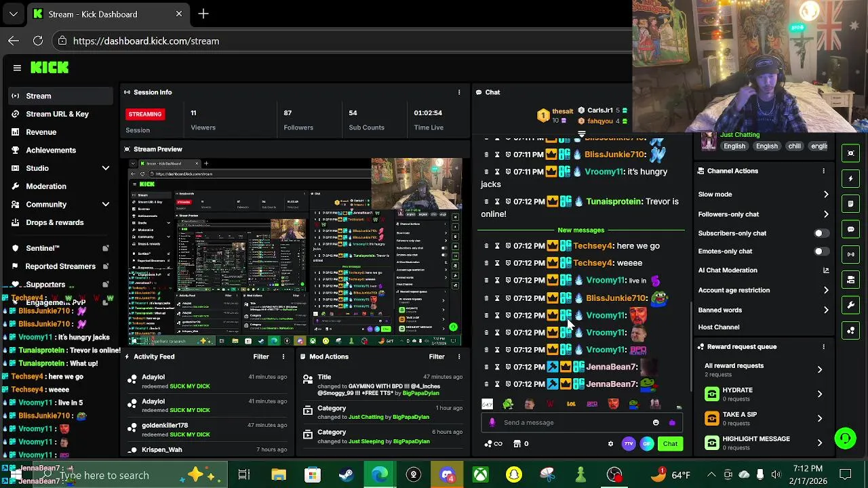Expand the Community sidebar section
The width and height of the screenshot is (868, 488).
coord(105,204)
